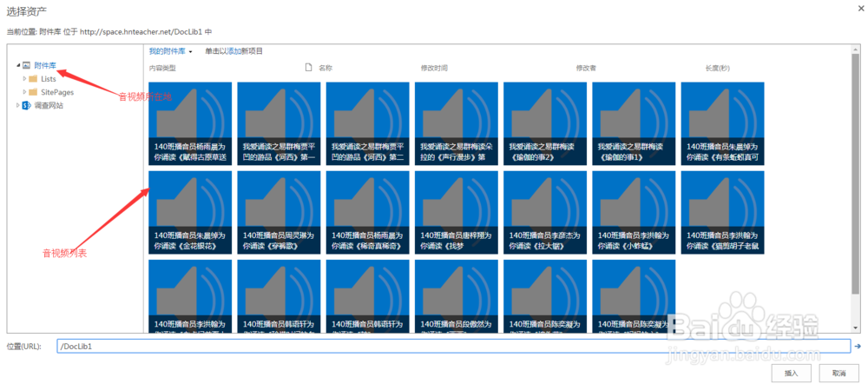Click the 插入 button
Viewport: 868px width, 384px height.
click(791, 373)
